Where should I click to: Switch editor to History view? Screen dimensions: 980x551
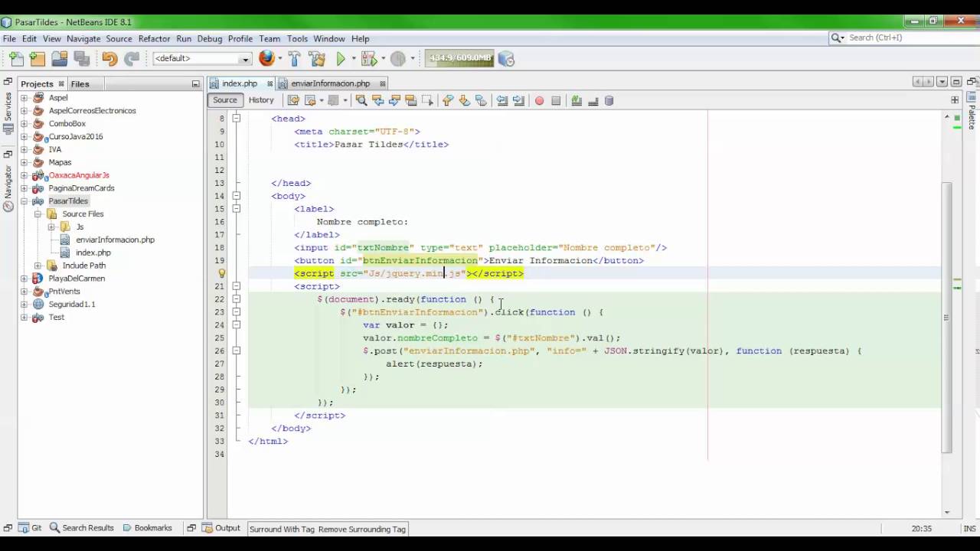(261, 100)
